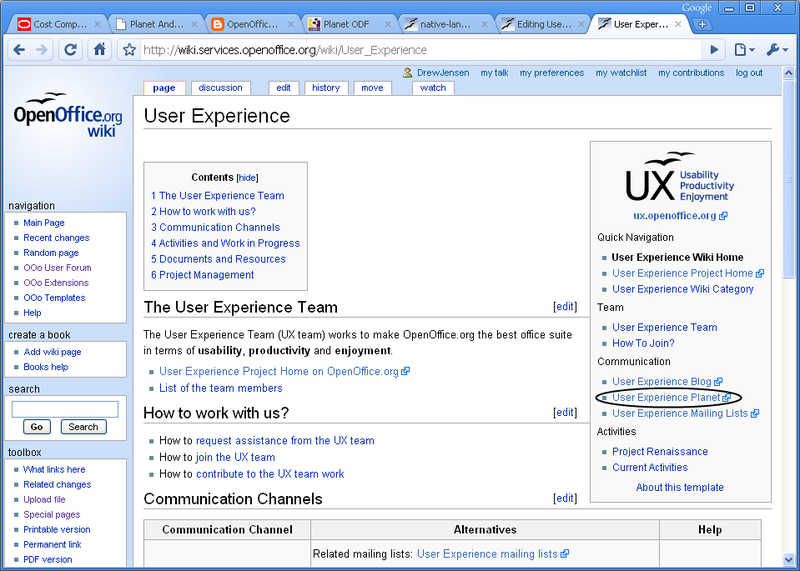Edit The User Experience Team section
Viewport: 800px width, 571px height.
pyautogui.click(x=565, y=306)
